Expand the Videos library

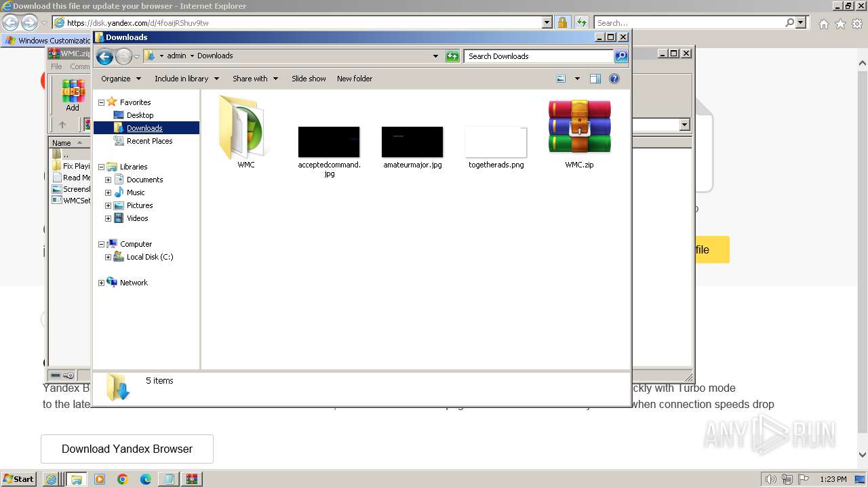tap(108, 218)
